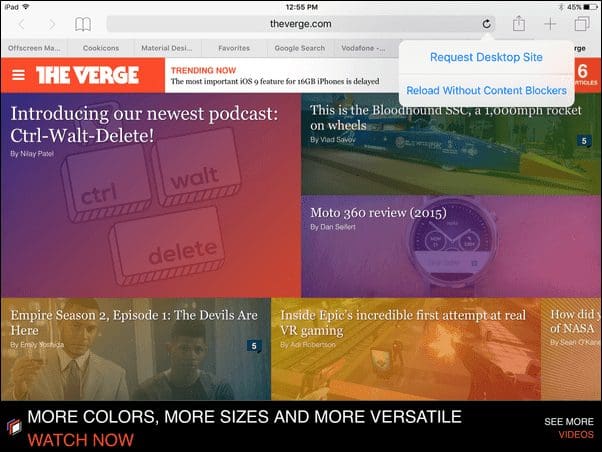
Task: Click SEE MORE VIDEOS in the banner
Action: pos(569,428)
